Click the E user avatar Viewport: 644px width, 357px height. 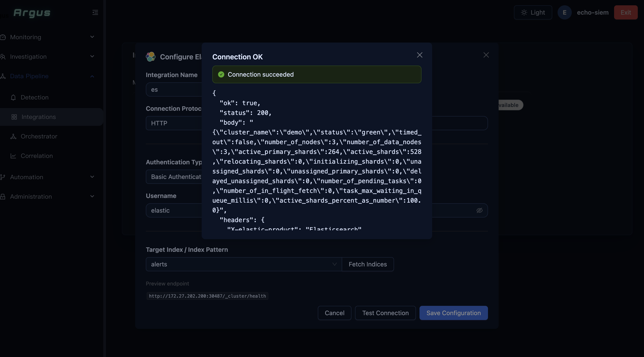click(564, 12)
